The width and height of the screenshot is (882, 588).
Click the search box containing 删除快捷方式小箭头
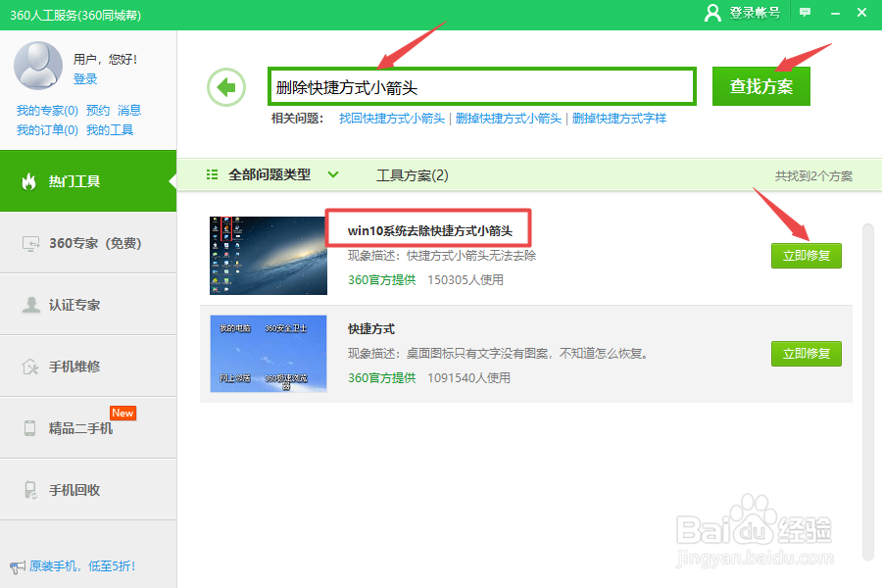click(x=482, y=86)
